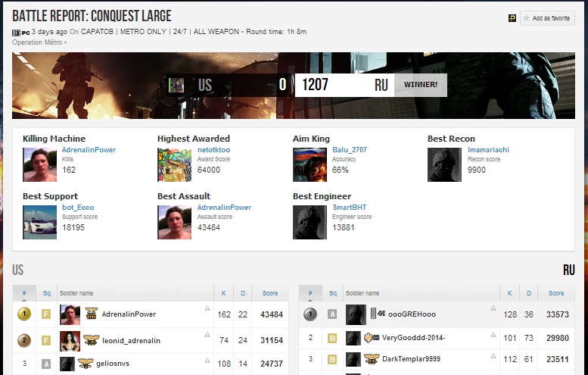Screen dimensions: 588x375
Task: Sort the US table by K column
Action: [223, 293]
